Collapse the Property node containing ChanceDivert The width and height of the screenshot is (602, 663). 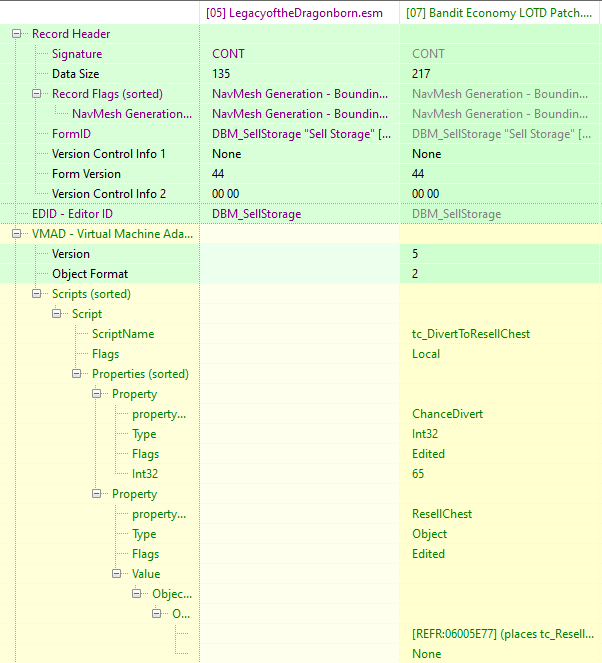pyautogui.click(x=98, y=394)
